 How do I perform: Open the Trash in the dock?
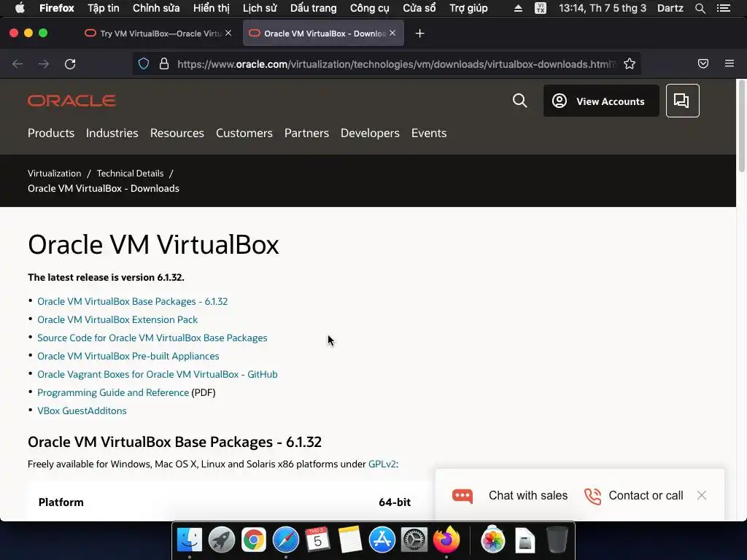click(x=557, y=540)
